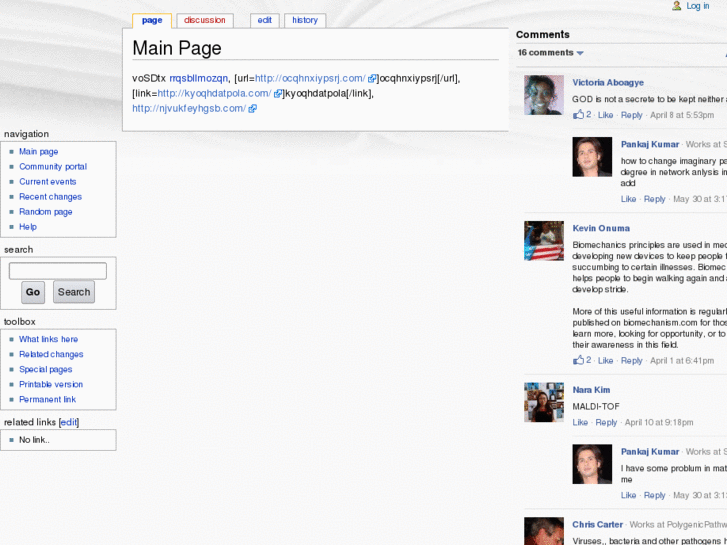This screenshot has height=545, width=727.
Task: Click the April 8 at 5:53pm timestamp
Action: pyautogui.click(x=682, y=115)
